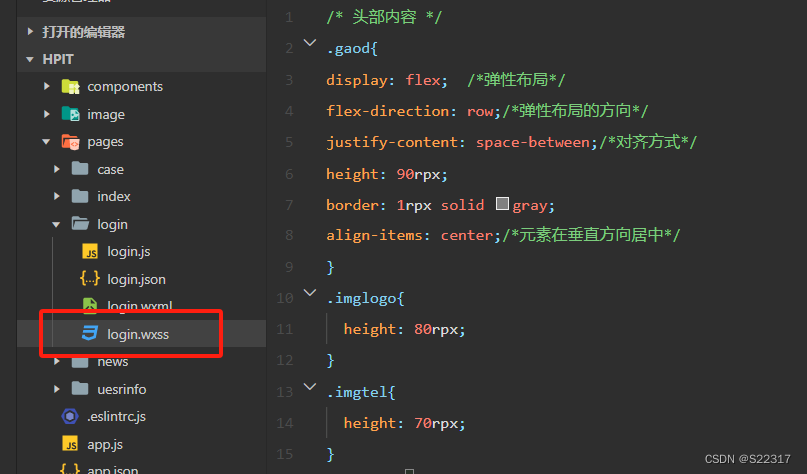Click line number 5 in gutter
The height and width of the screenshot is (474, 807).
tap(289, 143)
